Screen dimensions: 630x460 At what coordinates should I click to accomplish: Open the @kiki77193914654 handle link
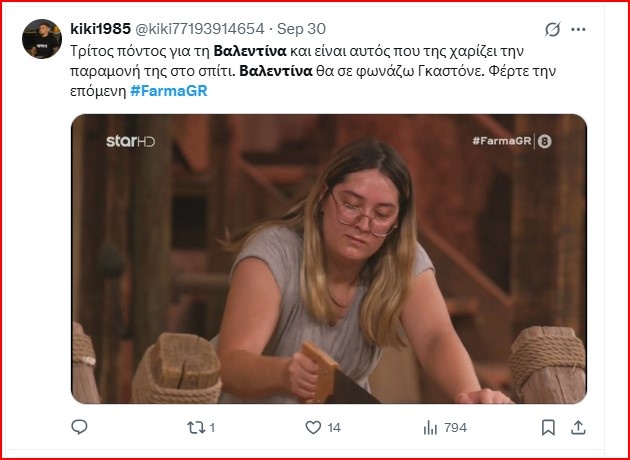pos(202,28)
